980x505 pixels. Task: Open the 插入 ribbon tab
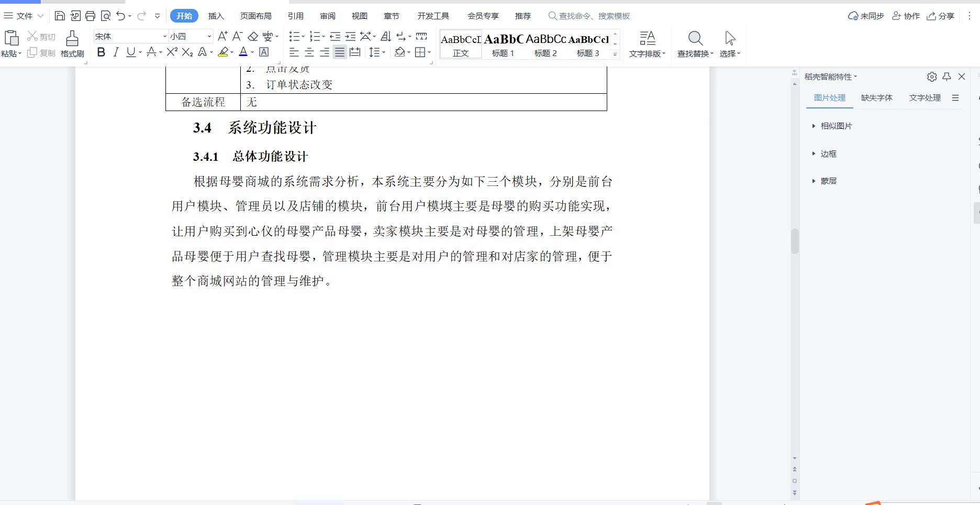click(x=216, y=16)
